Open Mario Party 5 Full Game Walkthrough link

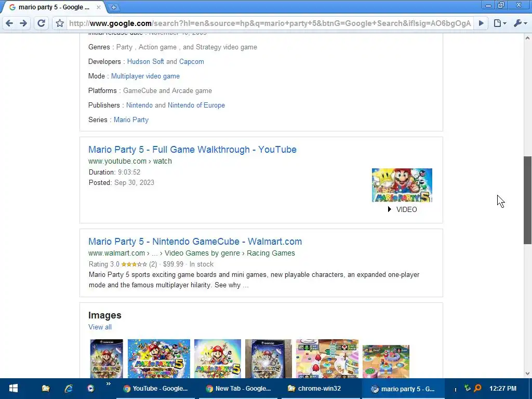[192, 150]
